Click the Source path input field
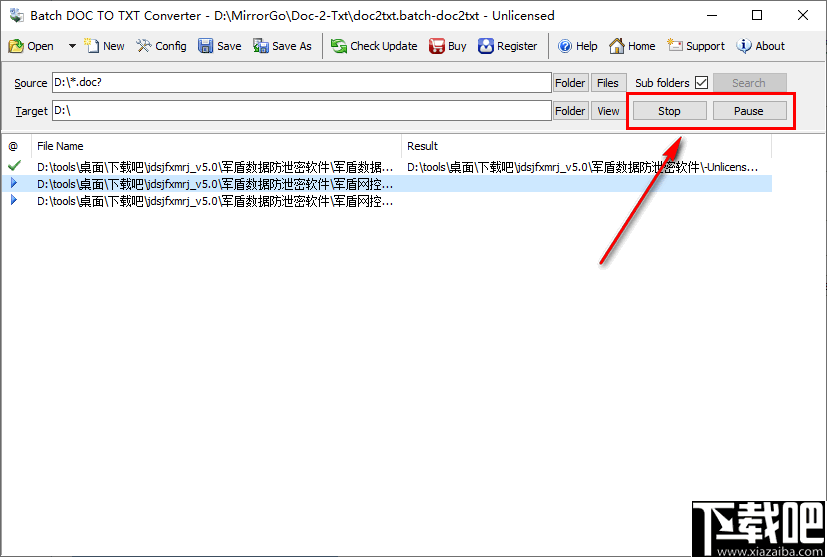Viewport: 827px width, 557px height. coord(302,83)
